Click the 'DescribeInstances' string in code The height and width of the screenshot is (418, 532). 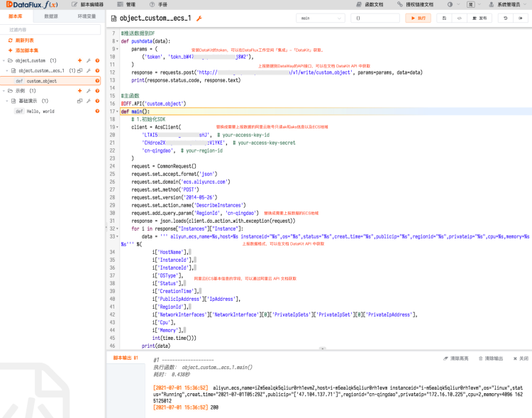(x=218, y=205)
